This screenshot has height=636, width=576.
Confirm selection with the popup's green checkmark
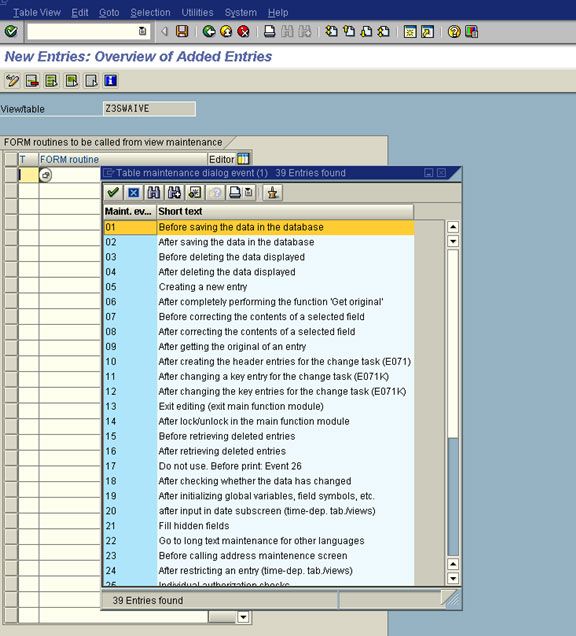113,193
